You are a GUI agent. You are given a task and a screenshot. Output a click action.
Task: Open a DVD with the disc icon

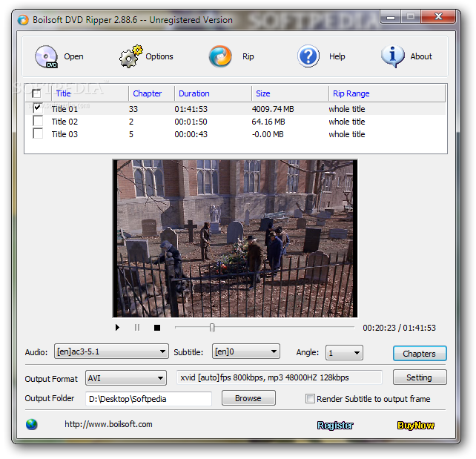46,56
